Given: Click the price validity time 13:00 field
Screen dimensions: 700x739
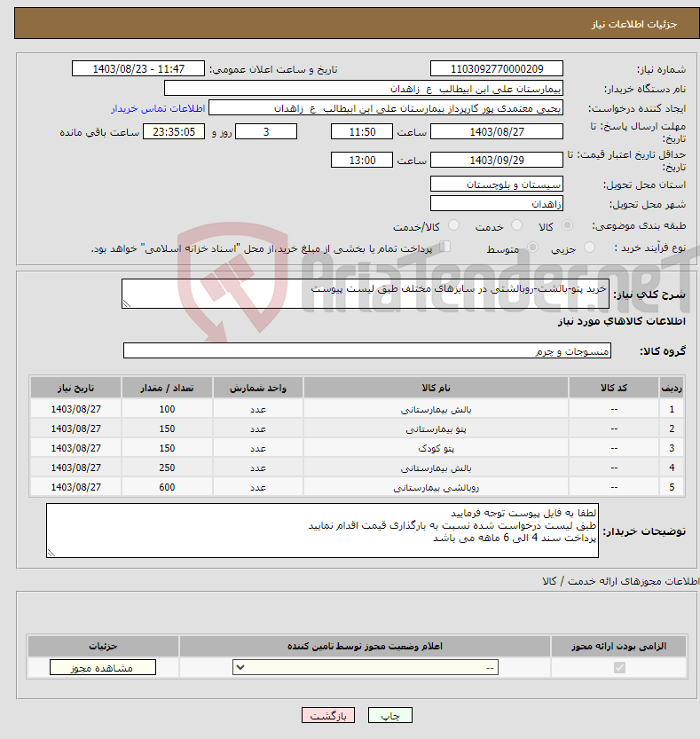Looking at the screenshot, I should tap(362, 160).
